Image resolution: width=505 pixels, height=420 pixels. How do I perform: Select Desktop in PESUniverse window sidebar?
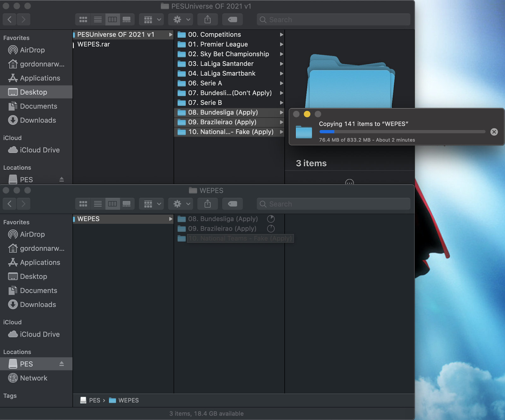pyautogui.click(x=36, y=92)
